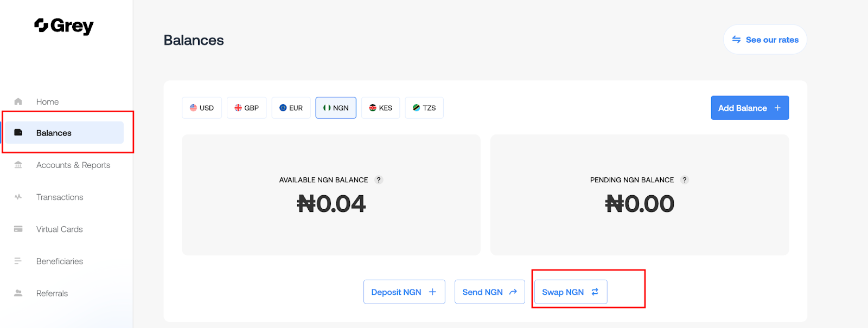This screenshot has height=328, width=868.
Task: Go to Transactions in the sidebar
Action: tap(60, 197)
